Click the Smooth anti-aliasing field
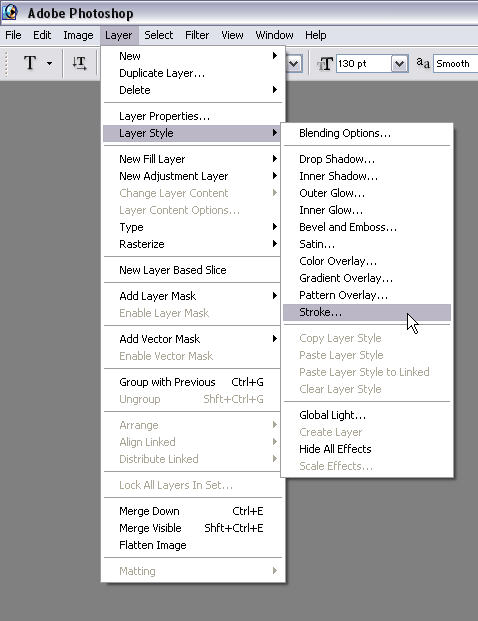 [x=456, y=64]
